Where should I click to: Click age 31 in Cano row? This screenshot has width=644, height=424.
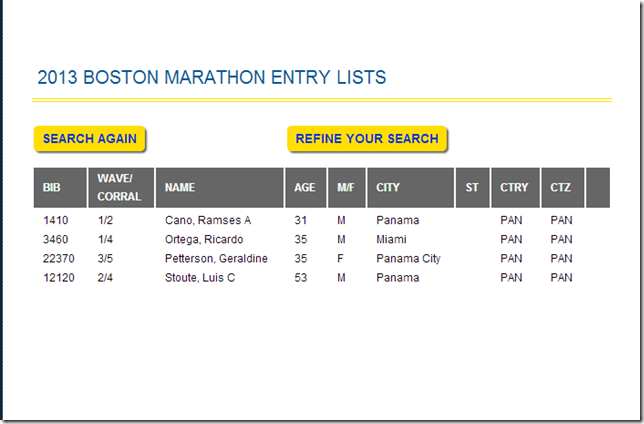(x=301, y=220)
